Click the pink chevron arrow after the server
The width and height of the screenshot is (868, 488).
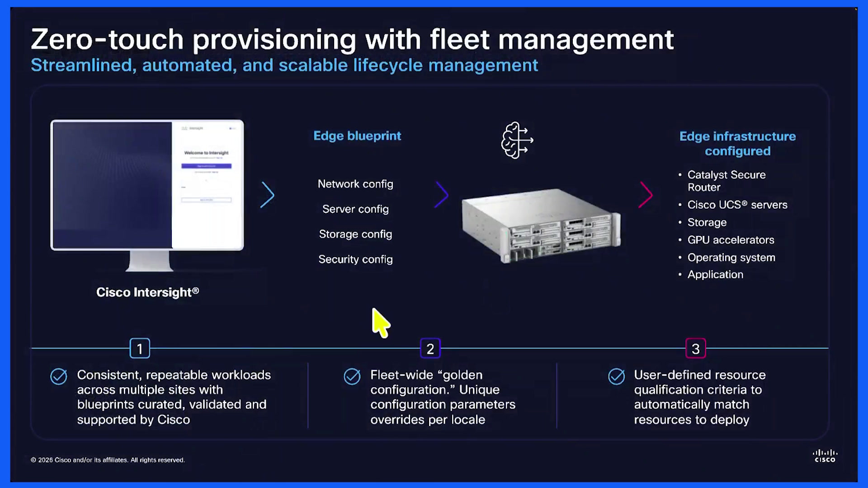[x=646, y=195]
